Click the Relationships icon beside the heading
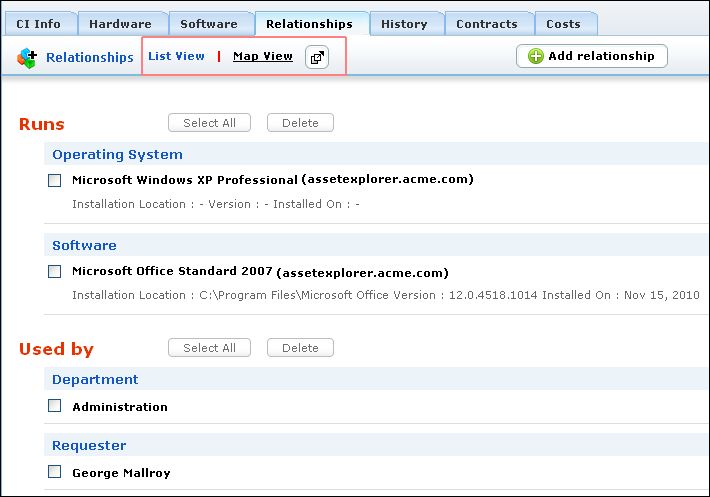The width and height of the screenshot is (710, 497). point(27,58)
